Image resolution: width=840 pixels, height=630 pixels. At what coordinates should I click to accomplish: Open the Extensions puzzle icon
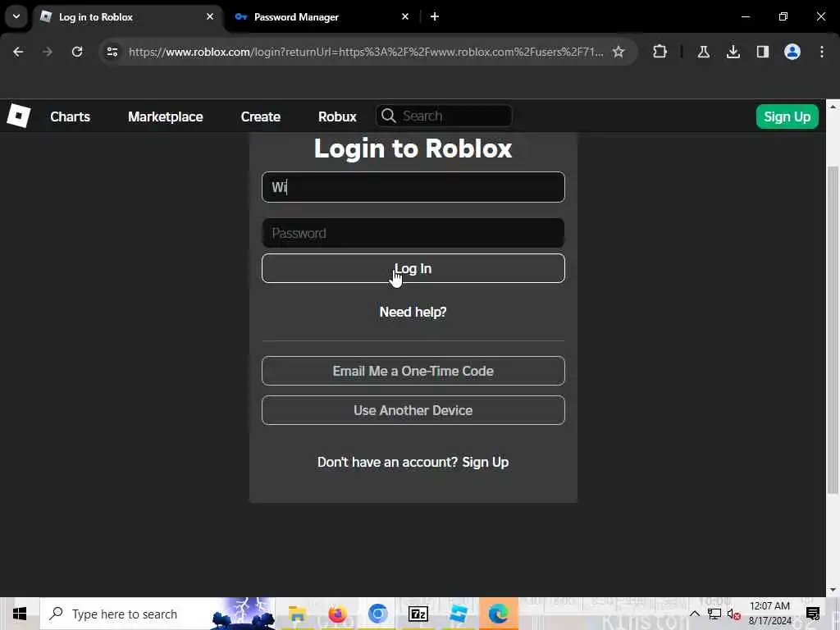pyautogui.click(x=660, y=52)
